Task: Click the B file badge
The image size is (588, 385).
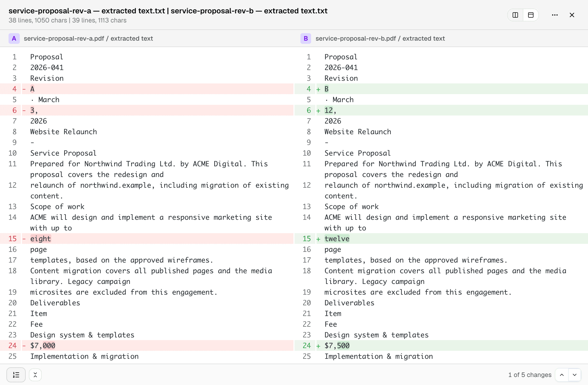Action: click(x=306, y=38)
